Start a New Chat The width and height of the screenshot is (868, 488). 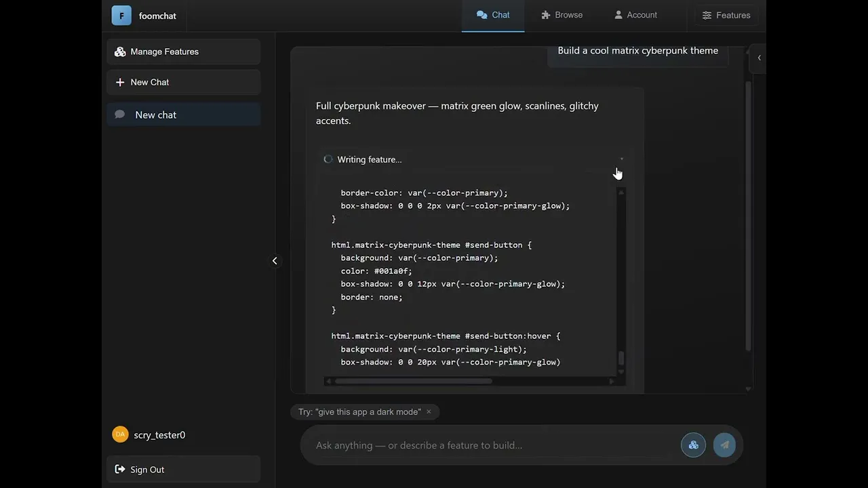pos(183,82)
